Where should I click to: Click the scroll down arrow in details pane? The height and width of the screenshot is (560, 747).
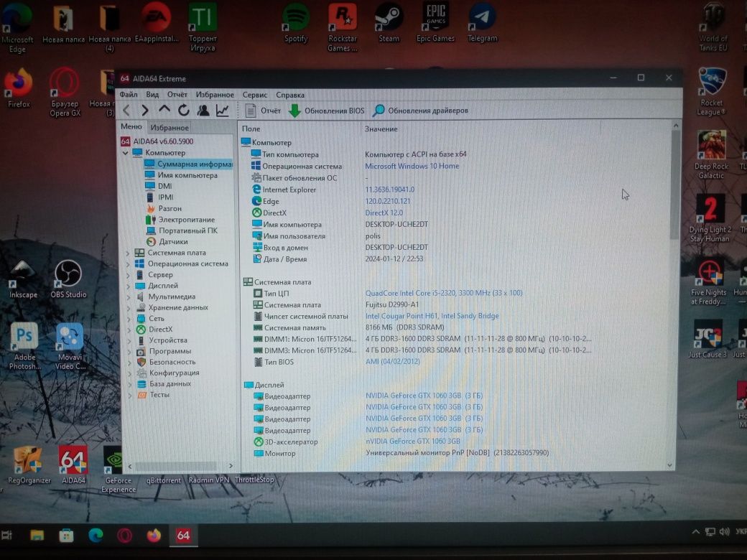pyautogui.click(x=670, y=465)
